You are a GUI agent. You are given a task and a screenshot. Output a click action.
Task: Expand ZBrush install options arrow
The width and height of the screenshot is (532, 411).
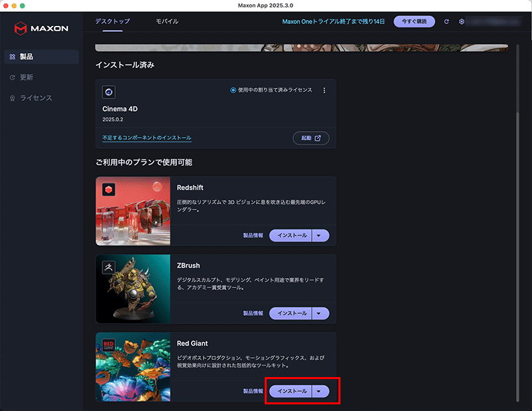(320, 313)
